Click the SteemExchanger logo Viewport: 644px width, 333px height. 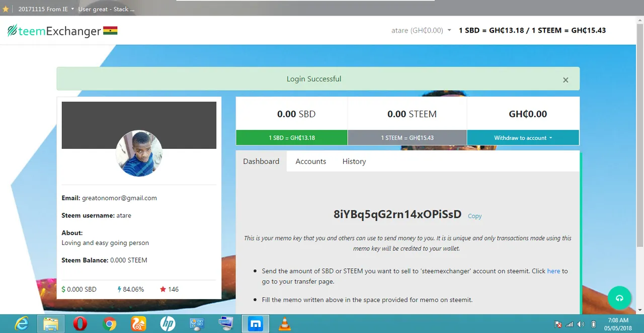[x=54, y=31]
